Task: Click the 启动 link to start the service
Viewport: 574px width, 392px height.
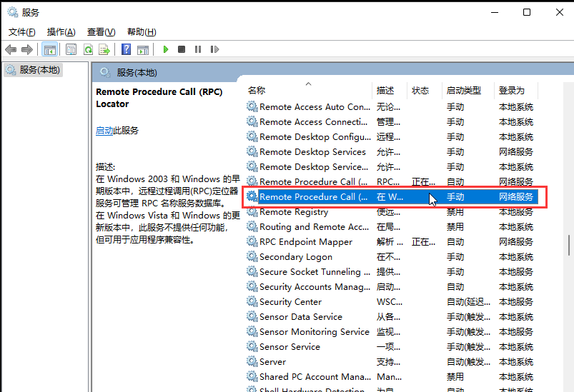Action: coord(104,131)
